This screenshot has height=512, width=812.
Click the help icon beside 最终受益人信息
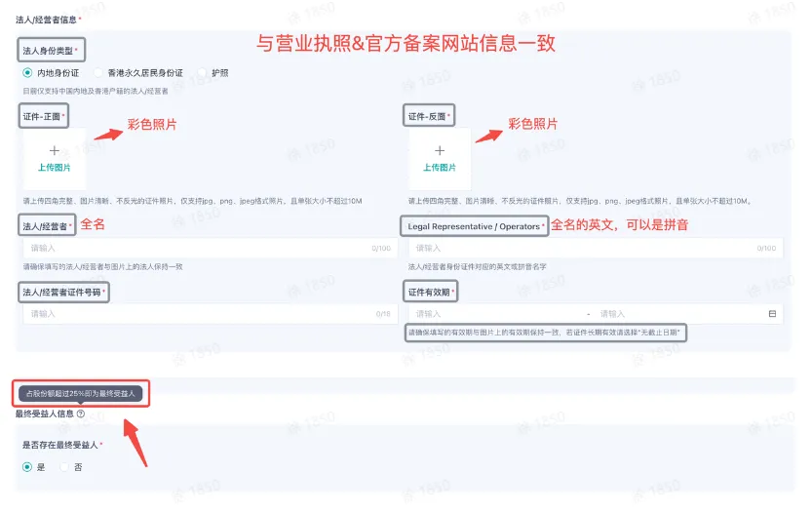click(x=81, y=414)
